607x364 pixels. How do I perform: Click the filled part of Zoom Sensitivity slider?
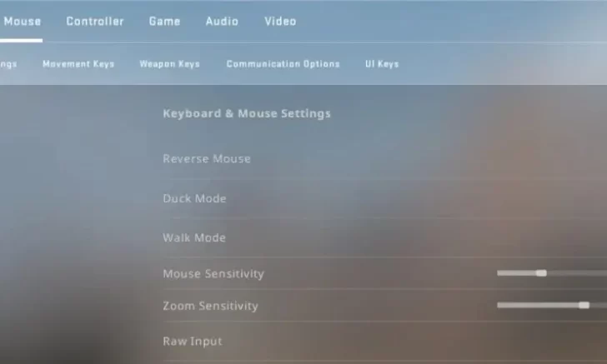(538, 305)
